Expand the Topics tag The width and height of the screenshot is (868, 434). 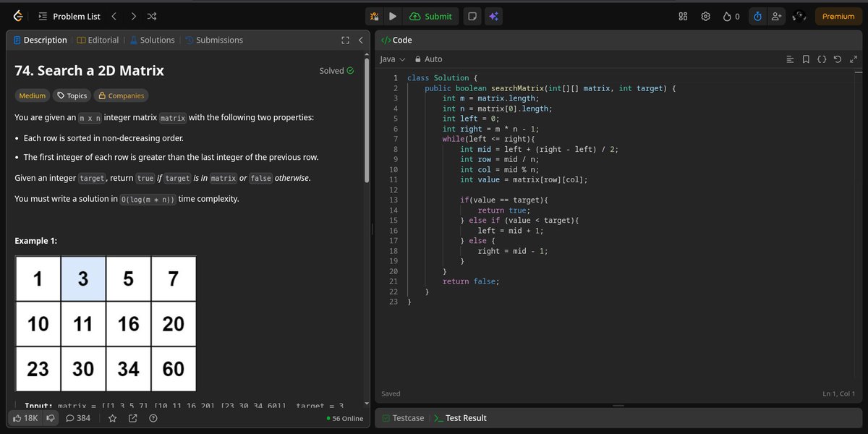[72, 95]
